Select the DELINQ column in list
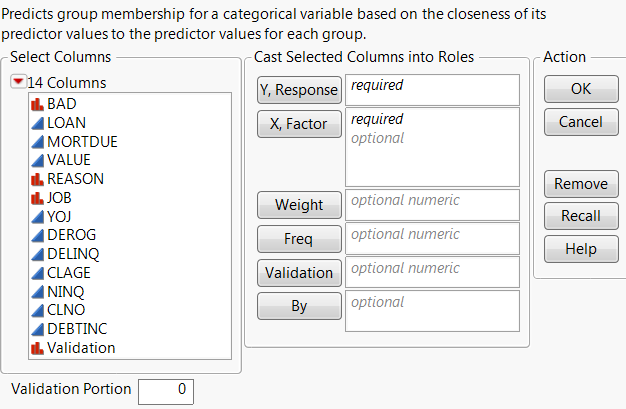Image resolution: width=626 pixels, height=409 pixels. click(73, 254)
